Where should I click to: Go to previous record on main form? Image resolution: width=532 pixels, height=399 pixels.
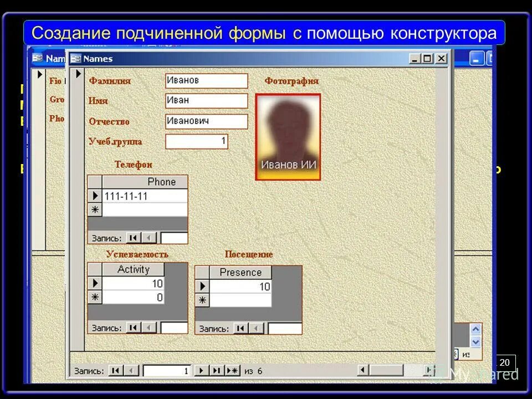pyautogui.click(x=131, y=370)
